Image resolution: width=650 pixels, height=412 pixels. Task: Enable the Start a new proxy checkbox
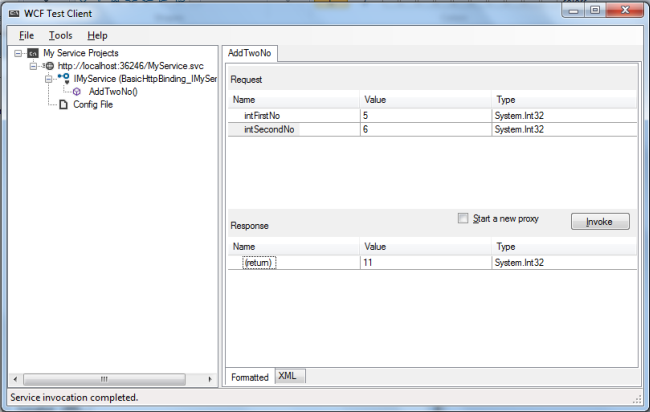point(463,218)
